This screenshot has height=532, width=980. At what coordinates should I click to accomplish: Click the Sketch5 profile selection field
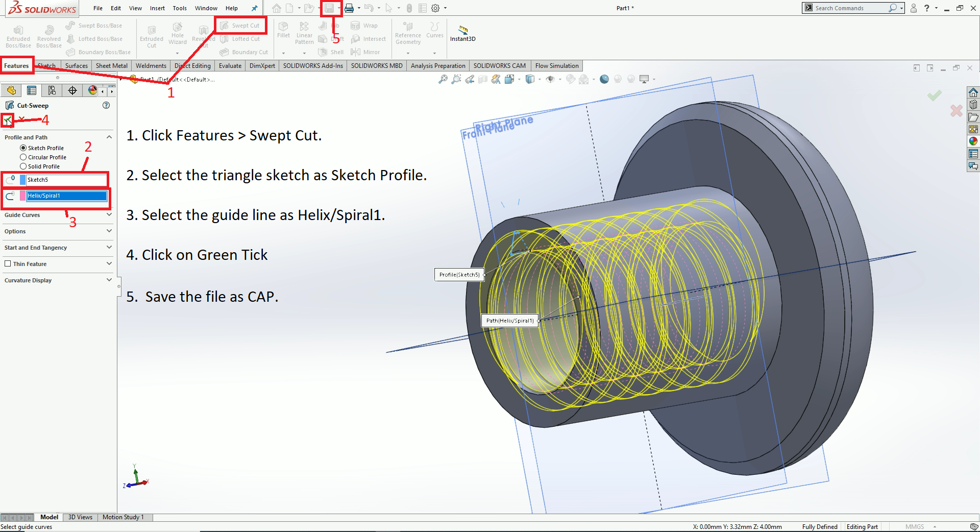click(66, 180)
